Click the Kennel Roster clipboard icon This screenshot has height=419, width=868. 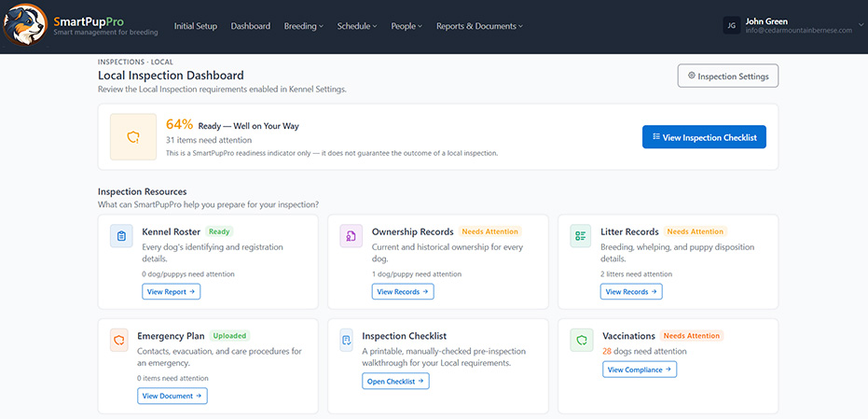[x=121, y=235]
